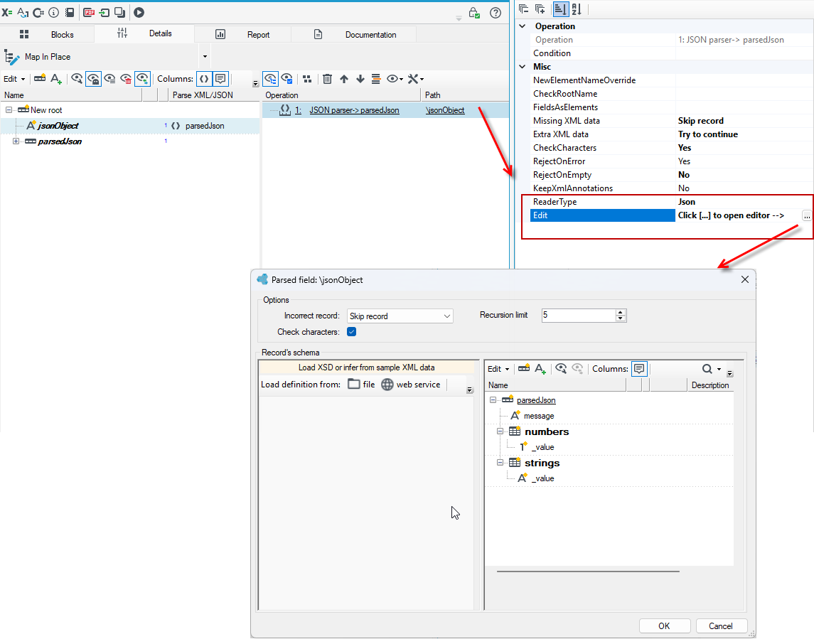The image size is (814, 644).
Task: Click the Recursion limit input field
Action: click(x=578, y=315)
